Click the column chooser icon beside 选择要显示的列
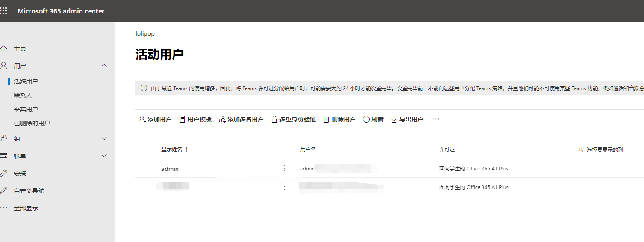Viewport: 644px width, 242px height. pos(581,149)
